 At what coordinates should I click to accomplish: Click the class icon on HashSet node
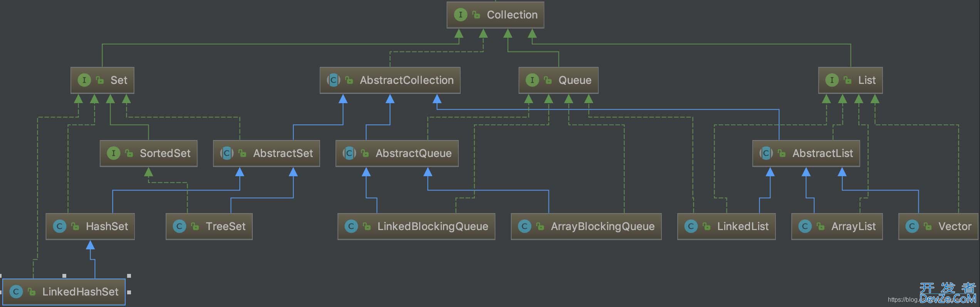59,226
